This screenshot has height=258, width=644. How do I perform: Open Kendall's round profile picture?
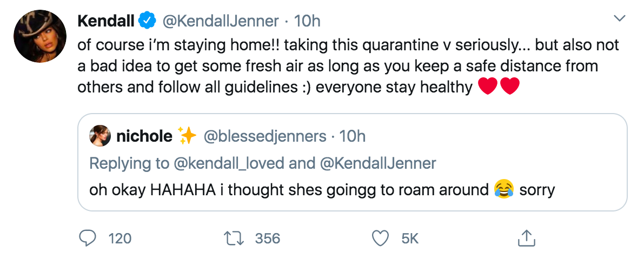(40, 36)
